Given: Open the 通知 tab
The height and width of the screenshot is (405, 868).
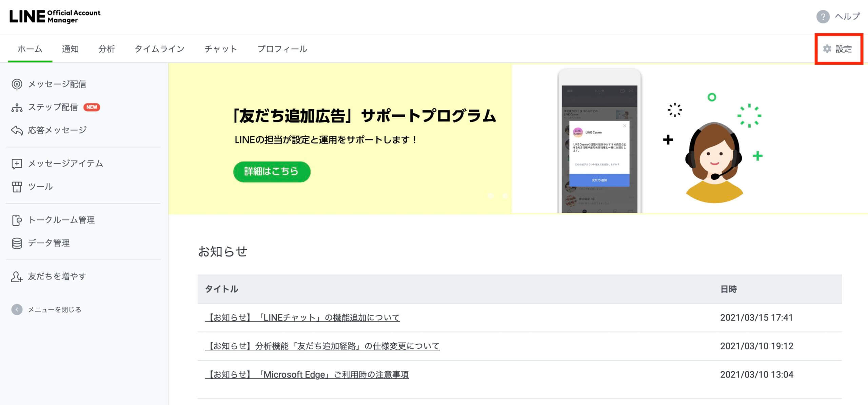Looking at the screenshot, I should [70, 49].
